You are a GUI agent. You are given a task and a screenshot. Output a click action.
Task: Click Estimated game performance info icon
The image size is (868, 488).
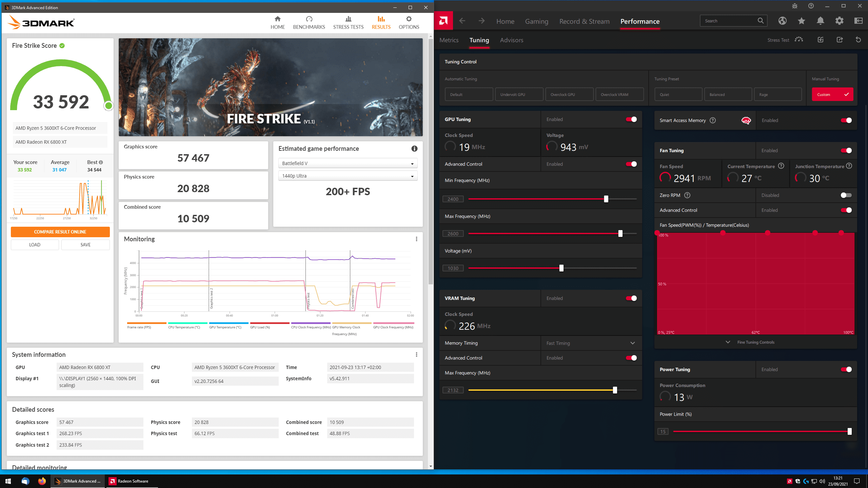click(x=414, y=148)
